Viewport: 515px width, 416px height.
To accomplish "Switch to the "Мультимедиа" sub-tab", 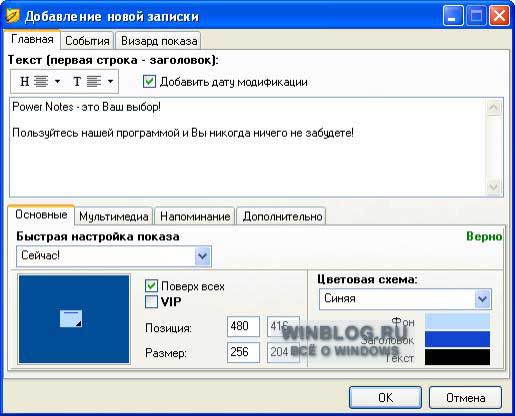I will coord(114,216).
